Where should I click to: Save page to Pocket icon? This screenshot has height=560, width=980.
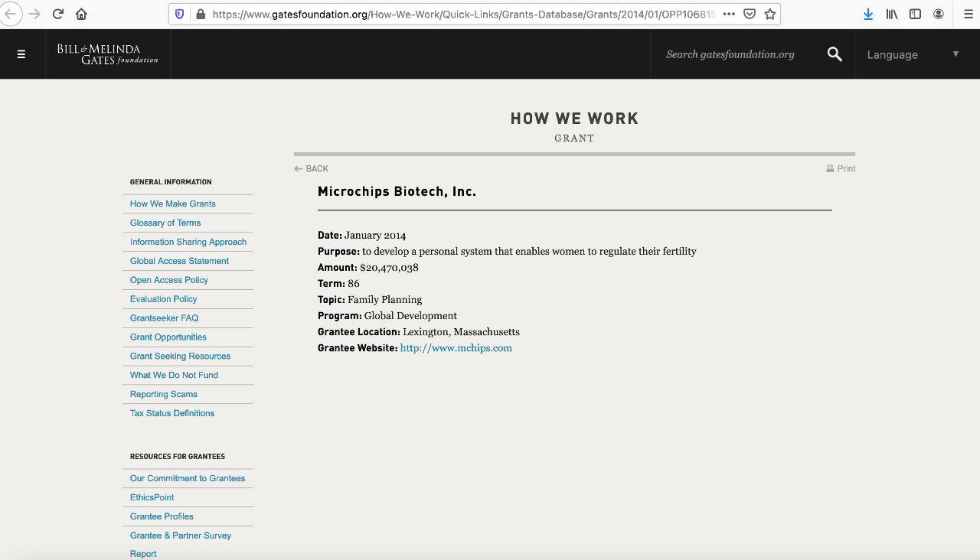[750, 14]
